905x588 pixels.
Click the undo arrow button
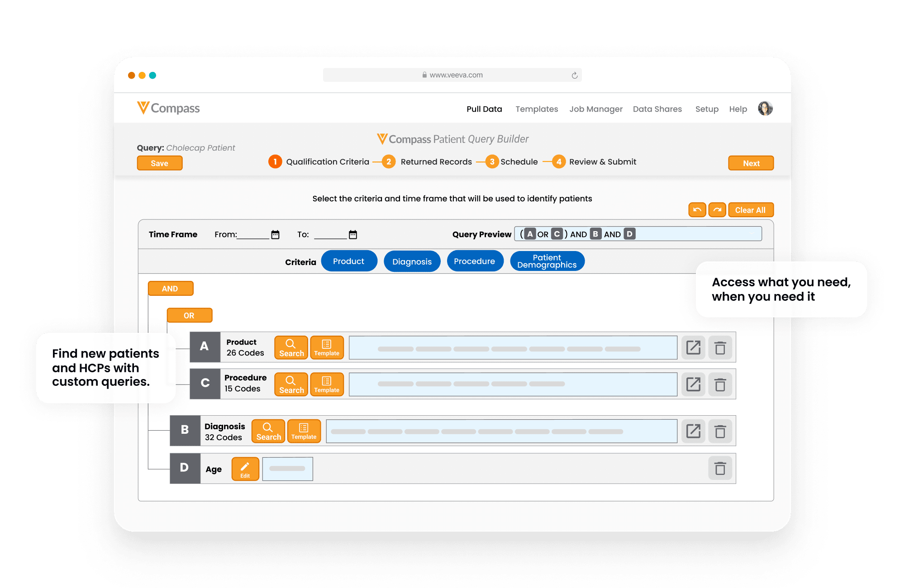point(697,210)
